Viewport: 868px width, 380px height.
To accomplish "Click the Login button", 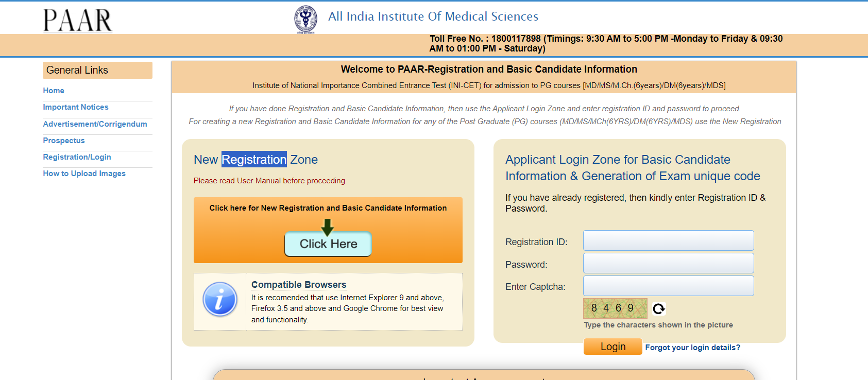I will coord(613,347).
